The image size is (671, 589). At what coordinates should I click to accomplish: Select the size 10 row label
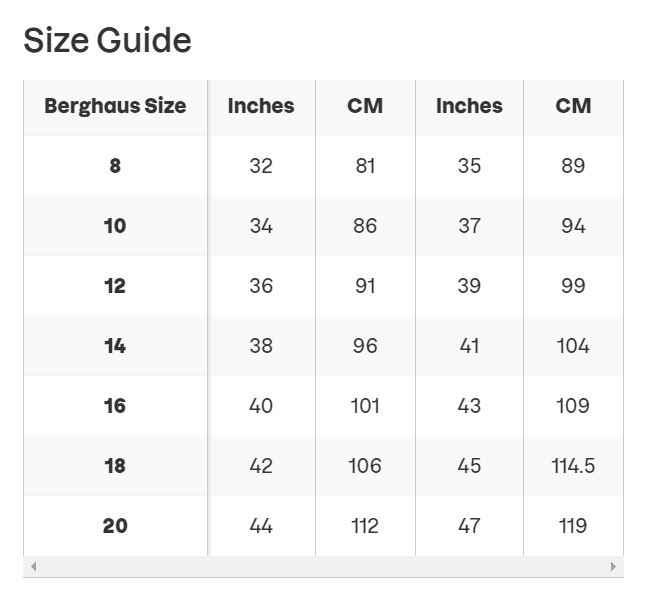(x=115, y=226)
